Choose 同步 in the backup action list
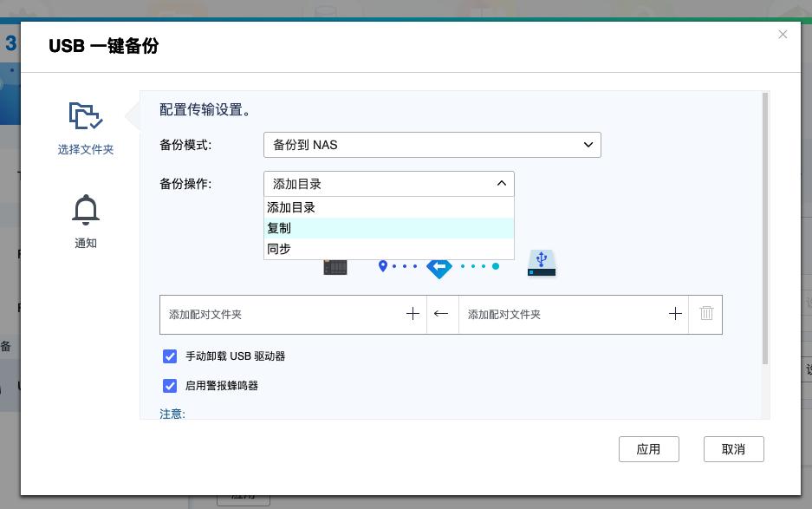 click(x=388, y=249)
